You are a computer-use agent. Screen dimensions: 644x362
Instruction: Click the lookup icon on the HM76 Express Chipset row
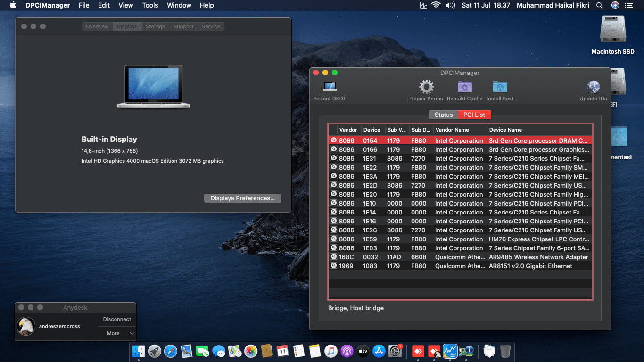tap(334, 239)
